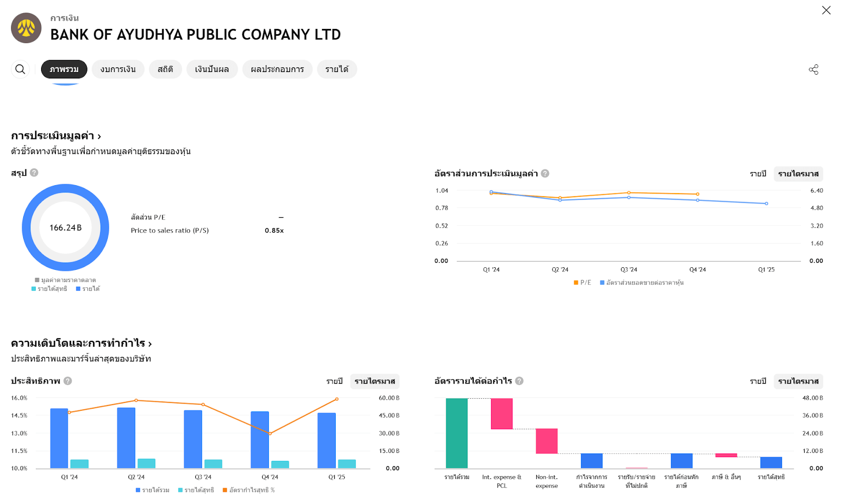Click the search magnifier icon
Viewport: 842px width, 504px height.
click(x=20, y=69)
